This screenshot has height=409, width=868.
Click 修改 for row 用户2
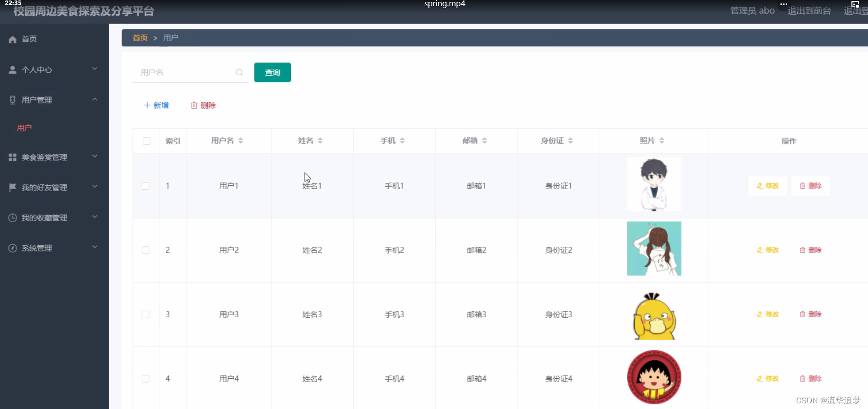click(x=768, y=250)
